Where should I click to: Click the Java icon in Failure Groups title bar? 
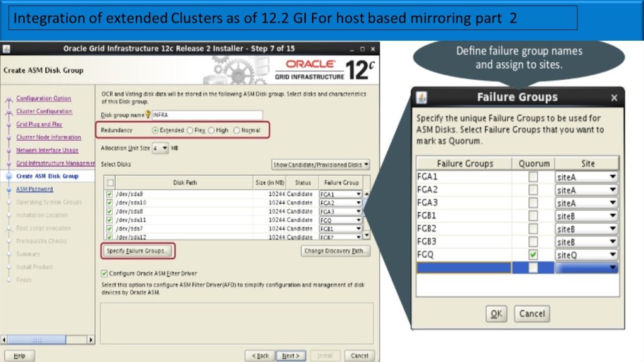point(422,97)
